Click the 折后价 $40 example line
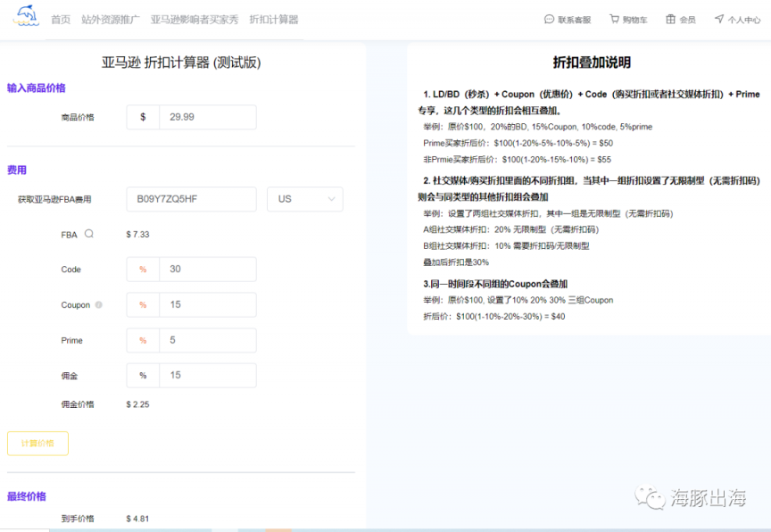Viewport: 771px width, 532px height. pos(493,317)
